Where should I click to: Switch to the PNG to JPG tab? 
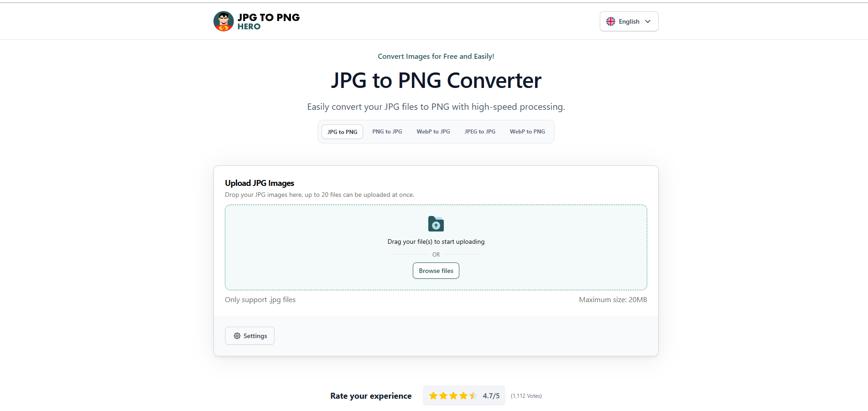click(387, 132)
